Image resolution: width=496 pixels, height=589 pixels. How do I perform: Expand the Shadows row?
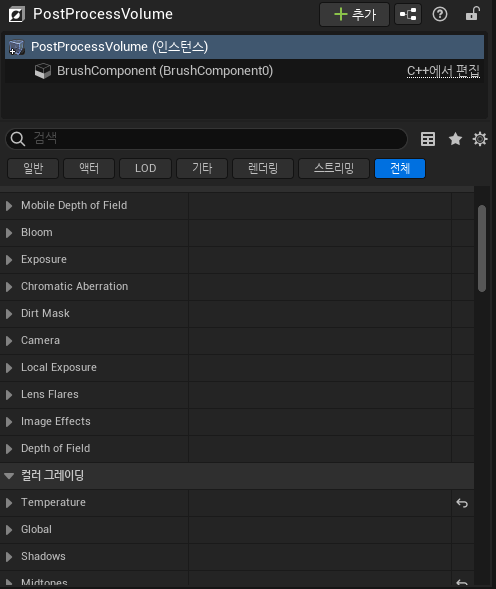(x=9, y=557)
